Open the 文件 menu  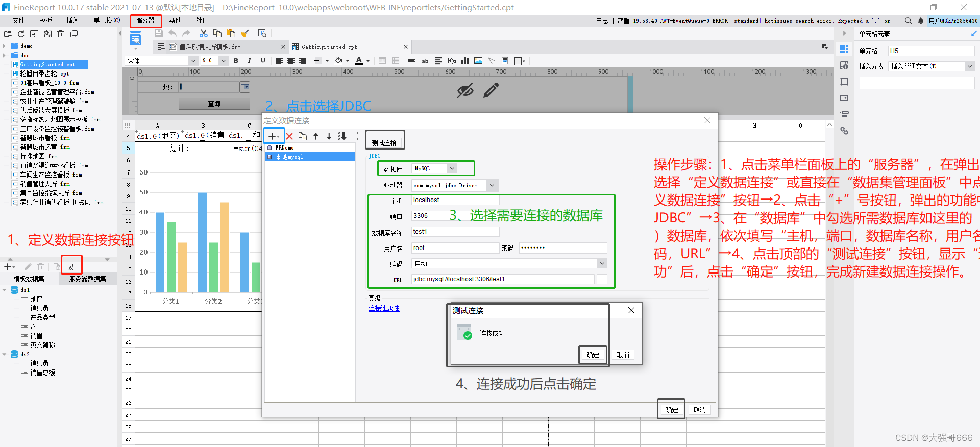(x=19, y=21)
